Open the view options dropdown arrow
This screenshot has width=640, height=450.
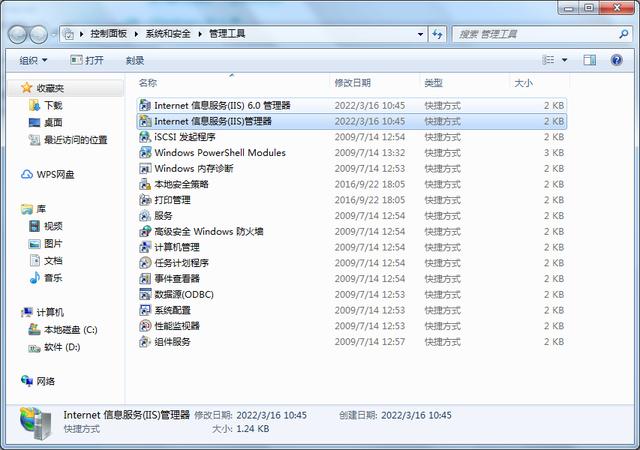tap(564, 60)
